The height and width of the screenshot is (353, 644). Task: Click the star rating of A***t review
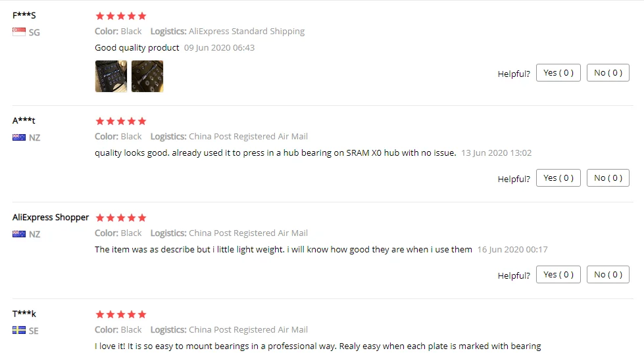point(121,121)
